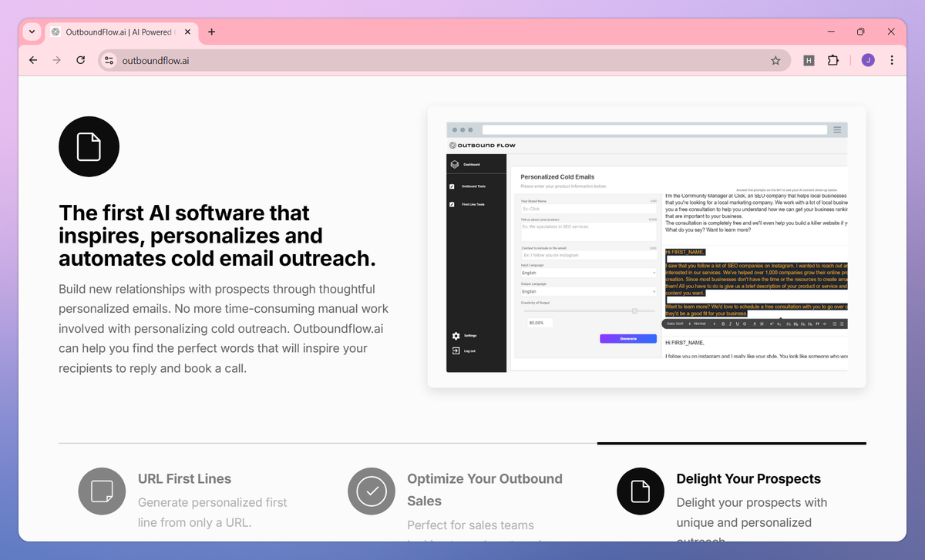
Task: Open the Sans Serif font dropdown
Action: click(x=674, y=324)
